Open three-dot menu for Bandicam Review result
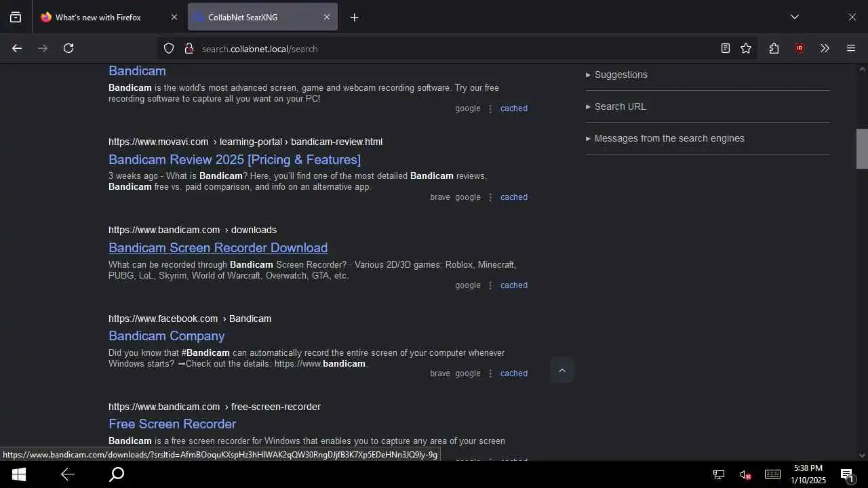Screen dimensions: 868x488 [490, 197]
